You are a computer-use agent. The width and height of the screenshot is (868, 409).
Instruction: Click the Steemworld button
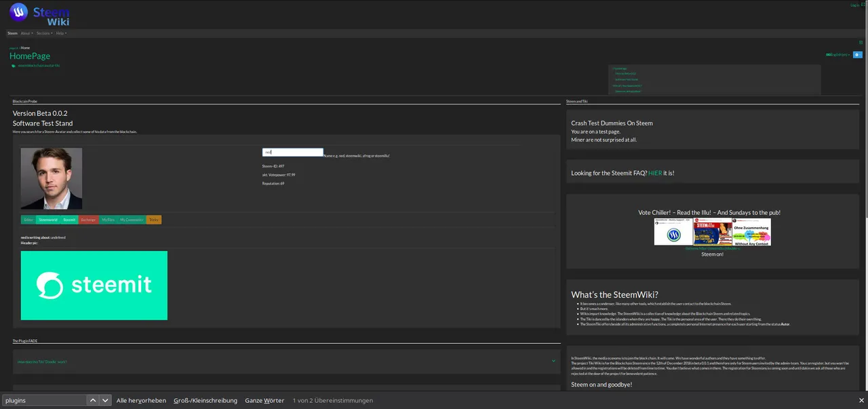(48, 220)
